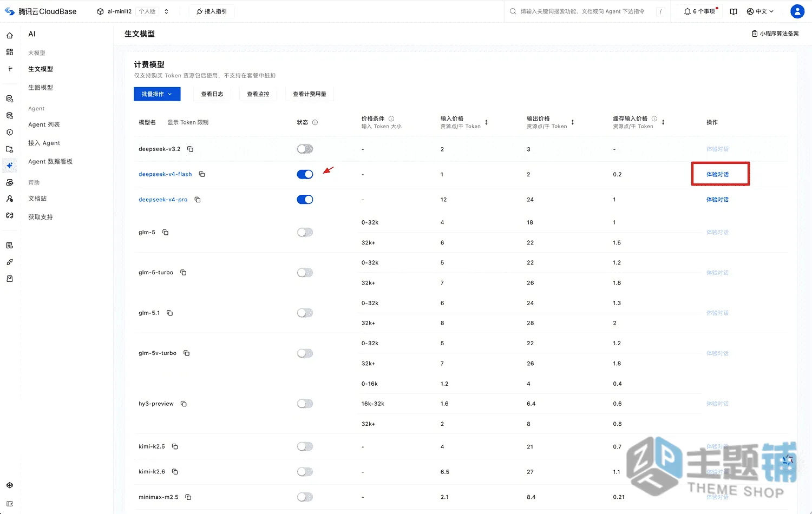The height and width of the screenshot is (514, 812).
Task: Show info for 状态 column header
Action: point(315,122)
